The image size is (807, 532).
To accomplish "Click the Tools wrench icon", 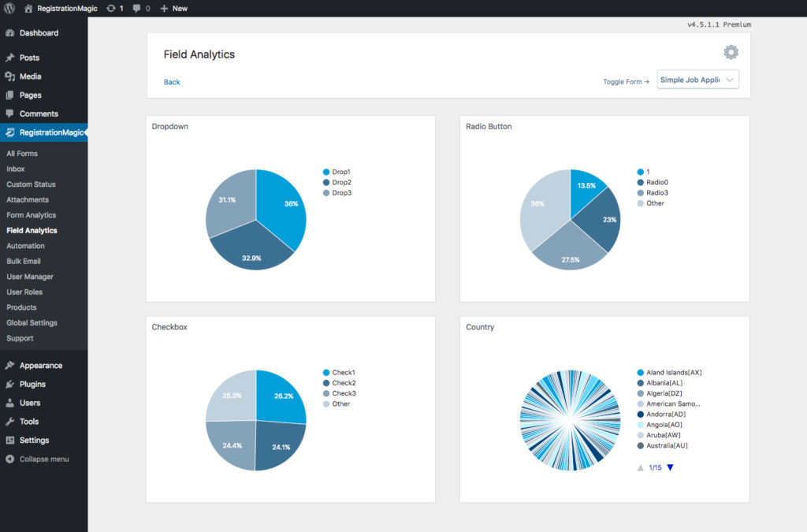I will (x=9, y=422).
